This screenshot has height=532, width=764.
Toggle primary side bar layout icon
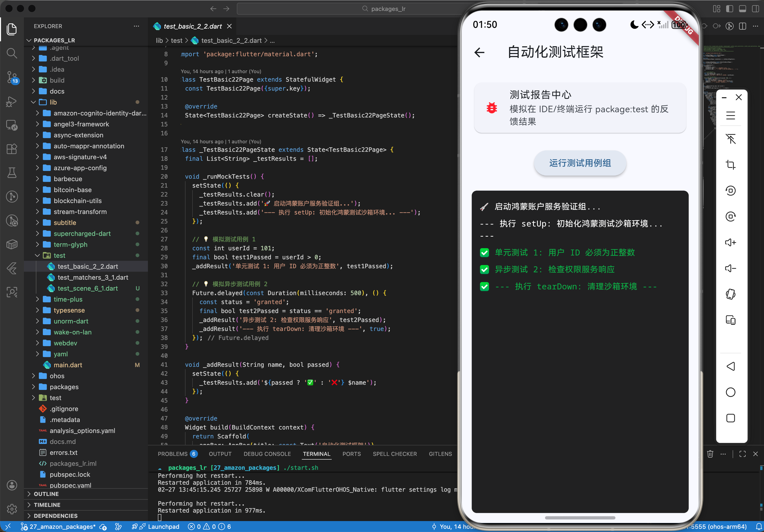click(x=729, y=9)
